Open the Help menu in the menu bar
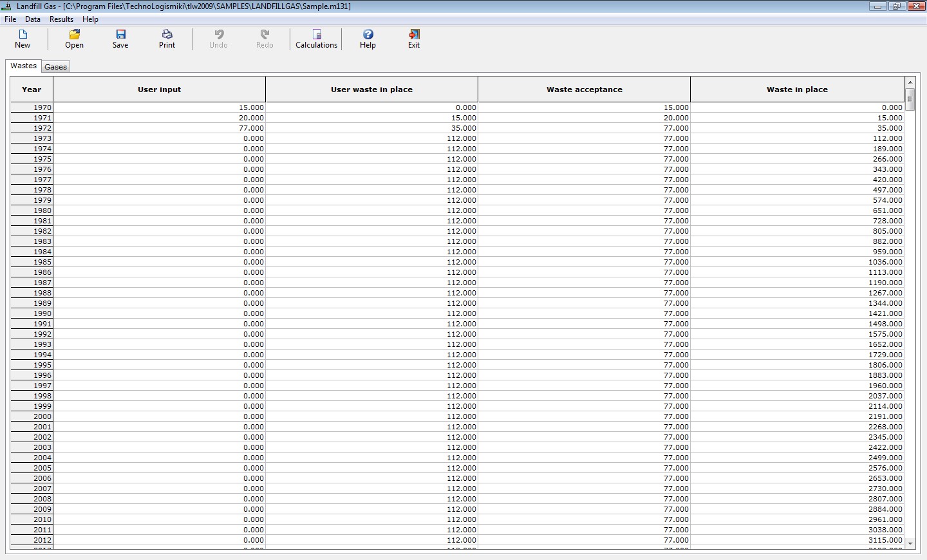927x560 pixels. [90, 19]
